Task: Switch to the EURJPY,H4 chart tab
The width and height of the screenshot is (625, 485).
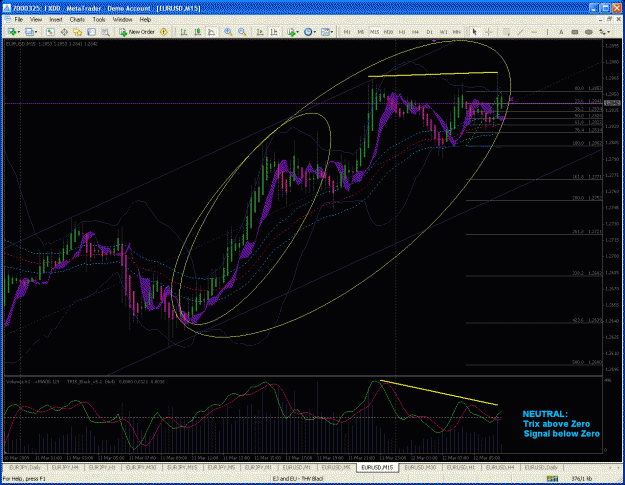Action: (65, 467)
